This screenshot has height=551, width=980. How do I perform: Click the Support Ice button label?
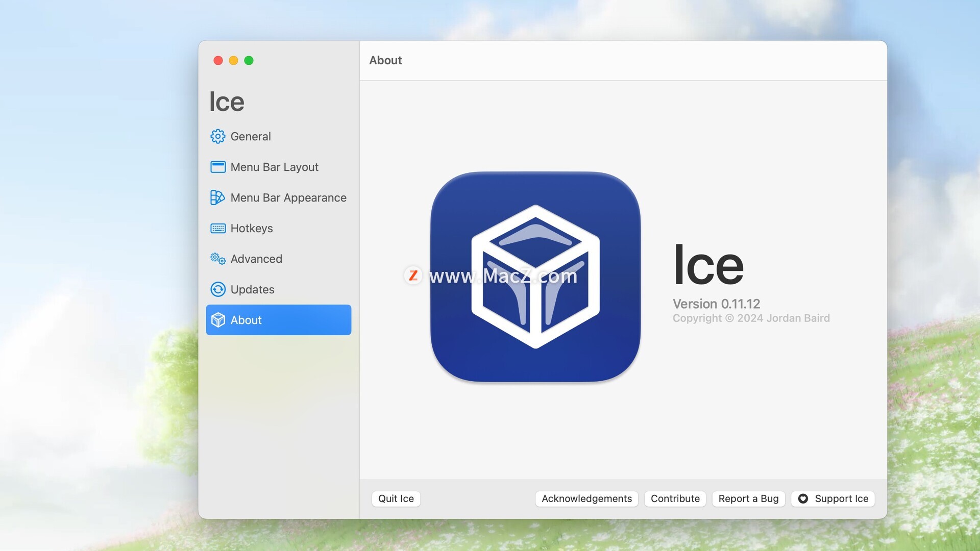tap(841, 498)
